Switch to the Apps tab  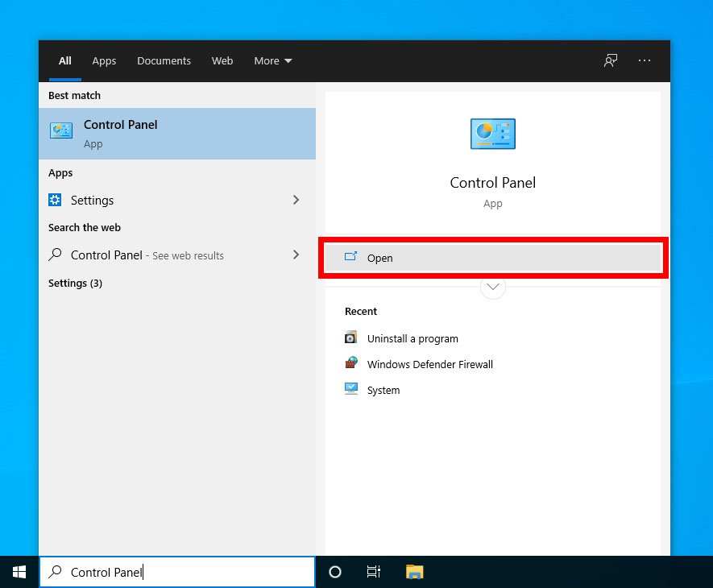coord(104,61)
